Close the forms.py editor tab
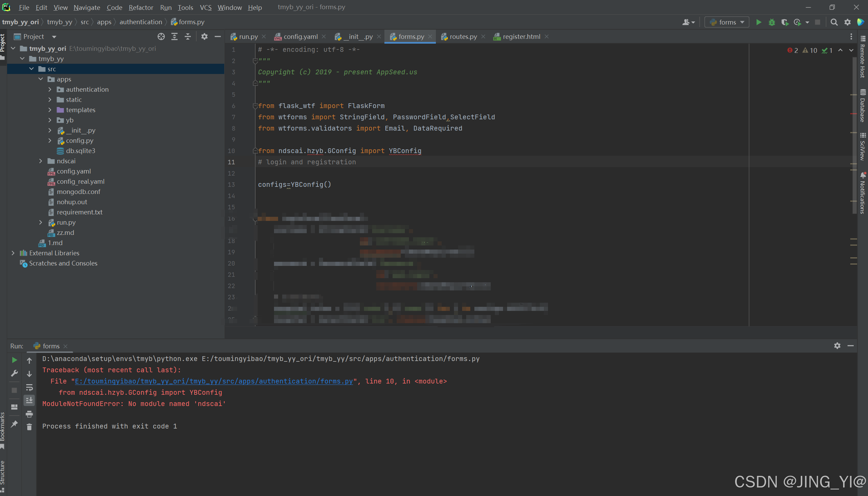Viewport: 868px width, 496px height. point(430,36)
